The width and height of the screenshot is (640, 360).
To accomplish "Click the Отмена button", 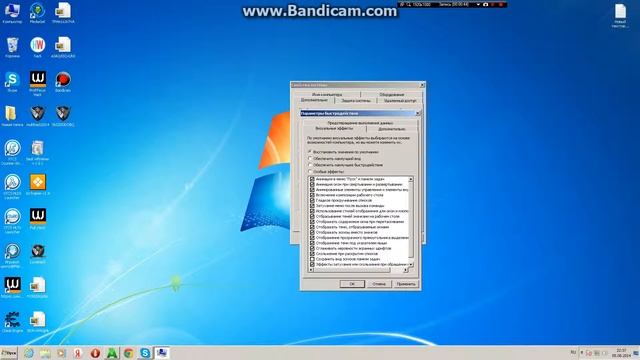I will tap(379, 284).
